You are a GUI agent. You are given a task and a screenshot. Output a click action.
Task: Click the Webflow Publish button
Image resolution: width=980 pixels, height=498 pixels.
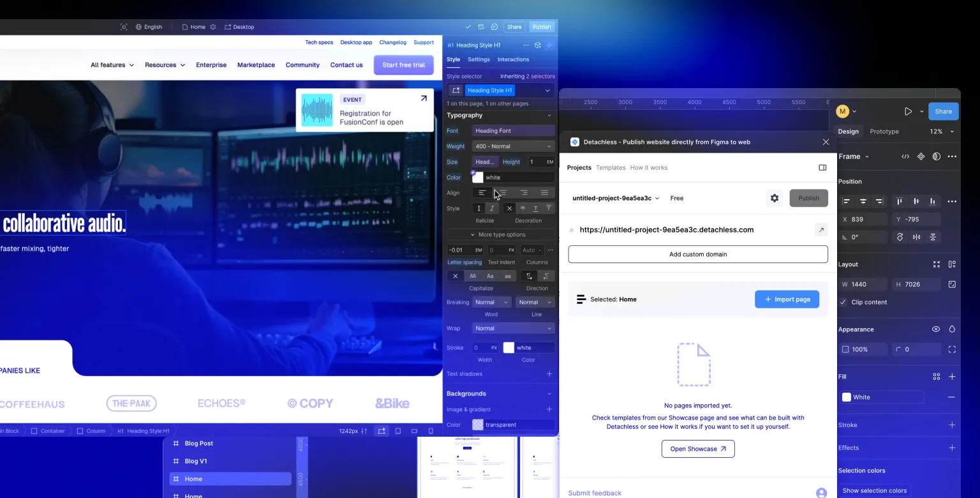coord(542,27)
